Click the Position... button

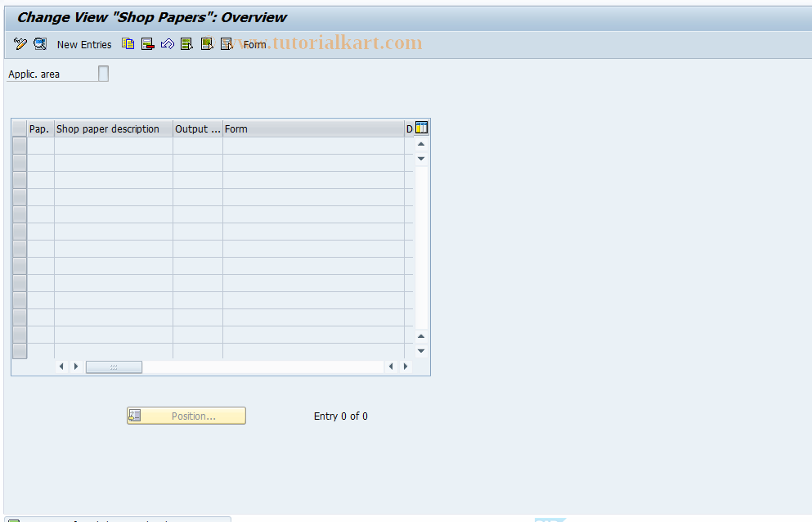186,416
